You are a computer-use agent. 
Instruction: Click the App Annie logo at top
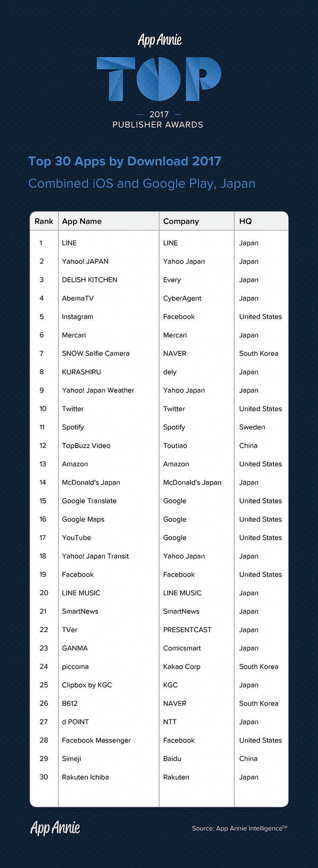point(159,40)
